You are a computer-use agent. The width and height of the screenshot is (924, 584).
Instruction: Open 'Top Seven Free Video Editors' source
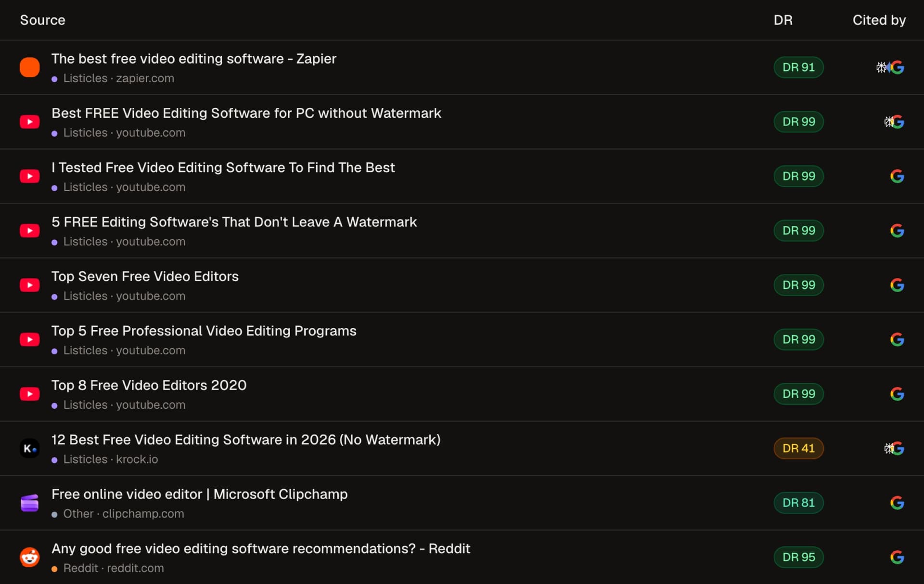pyautogui.click(x=145, y=276)
